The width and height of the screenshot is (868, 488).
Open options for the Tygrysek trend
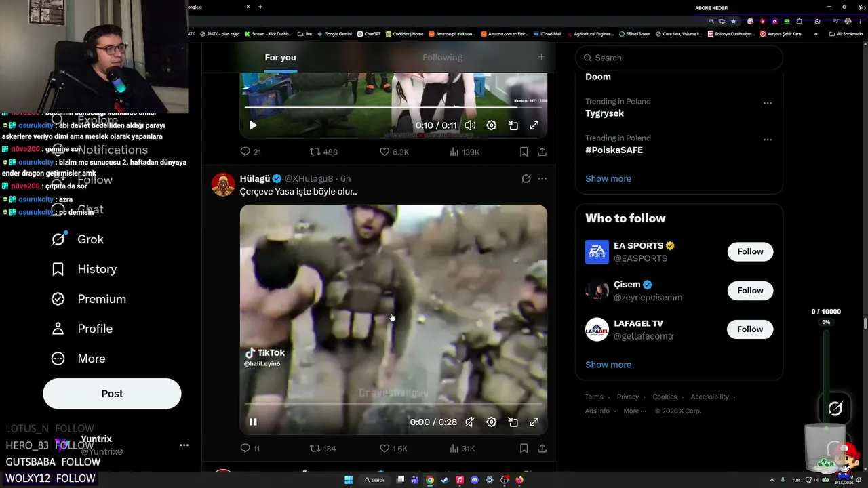768,103
